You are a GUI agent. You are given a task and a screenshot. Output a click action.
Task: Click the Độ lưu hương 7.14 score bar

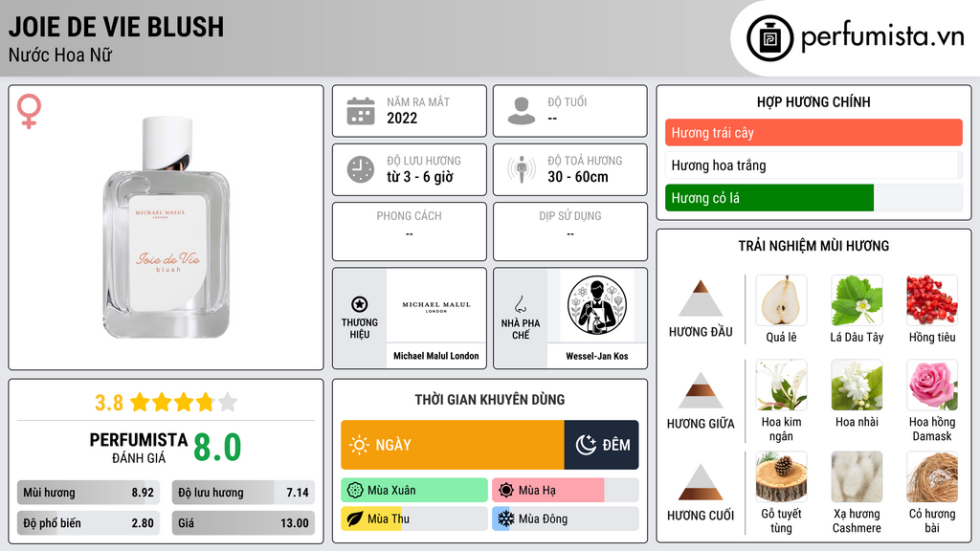(x=243, y=493)
